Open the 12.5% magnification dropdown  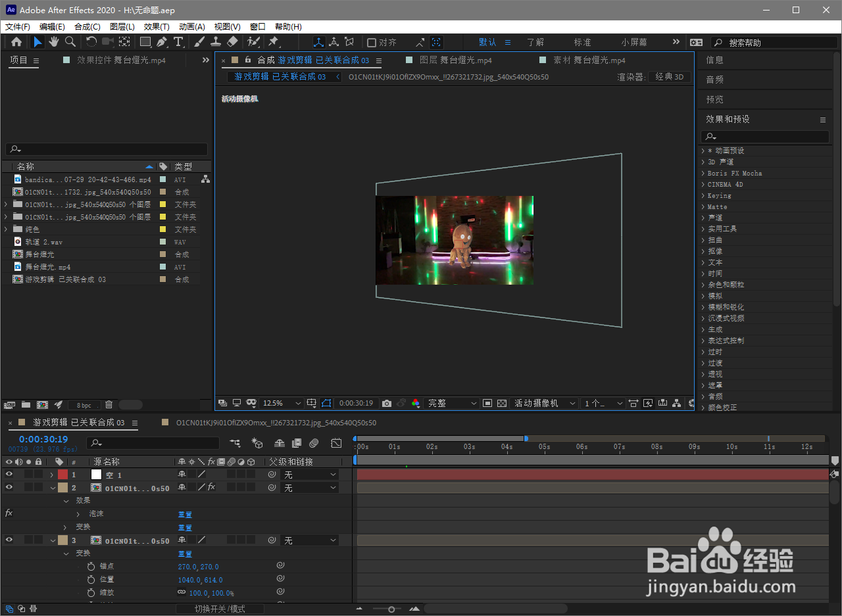[282, 403]
